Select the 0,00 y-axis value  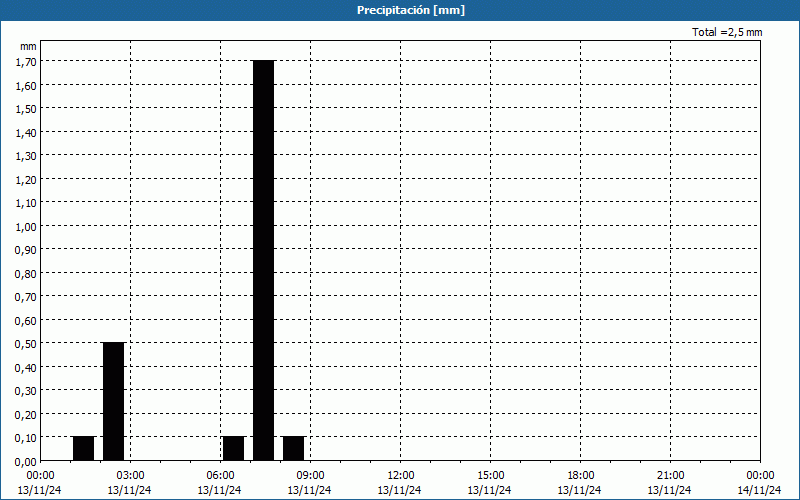[x=26, y=462]
